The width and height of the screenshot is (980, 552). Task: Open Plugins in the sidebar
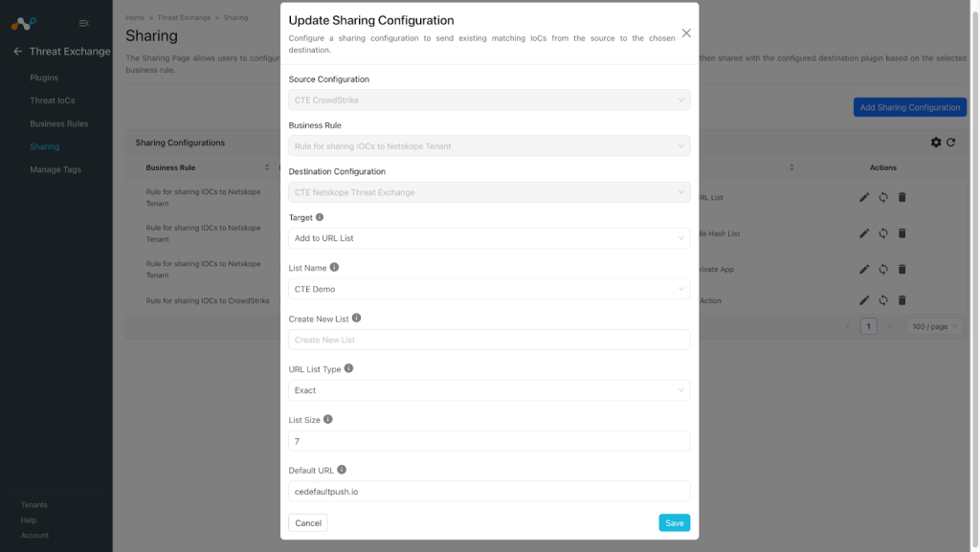pyautogui.click(x=44, y=77)
